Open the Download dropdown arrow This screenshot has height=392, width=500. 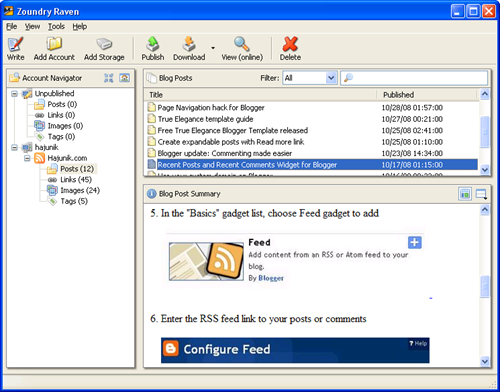[x=213, y=48]
